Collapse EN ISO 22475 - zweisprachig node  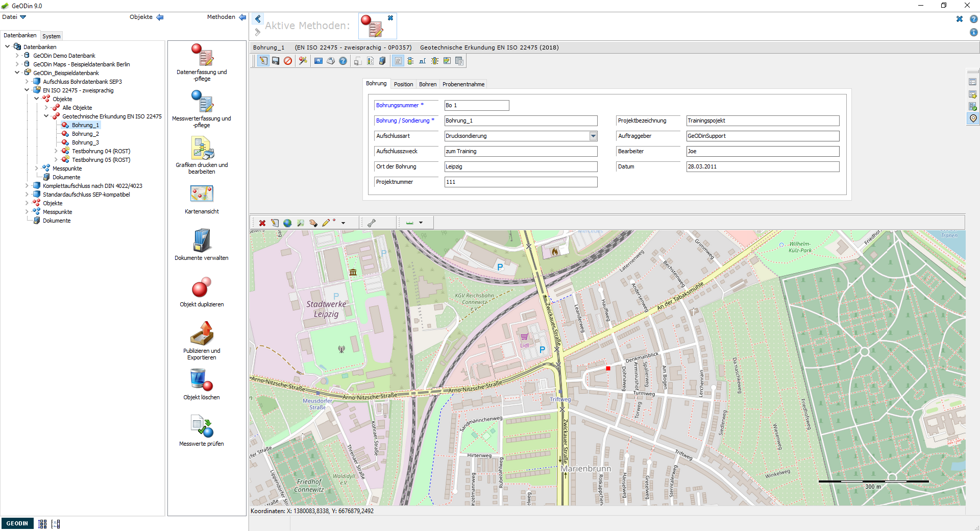pyautogui.click(x=27, y=90)
